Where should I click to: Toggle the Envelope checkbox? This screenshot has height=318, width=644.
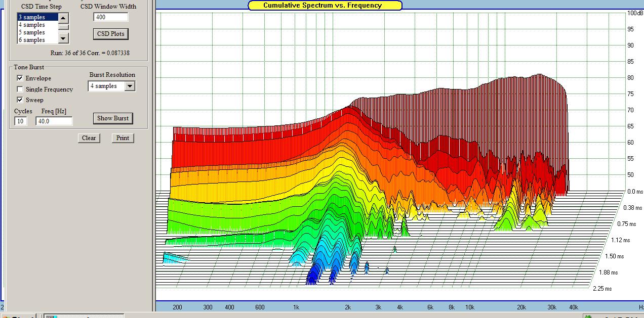[x=20, y=78]
